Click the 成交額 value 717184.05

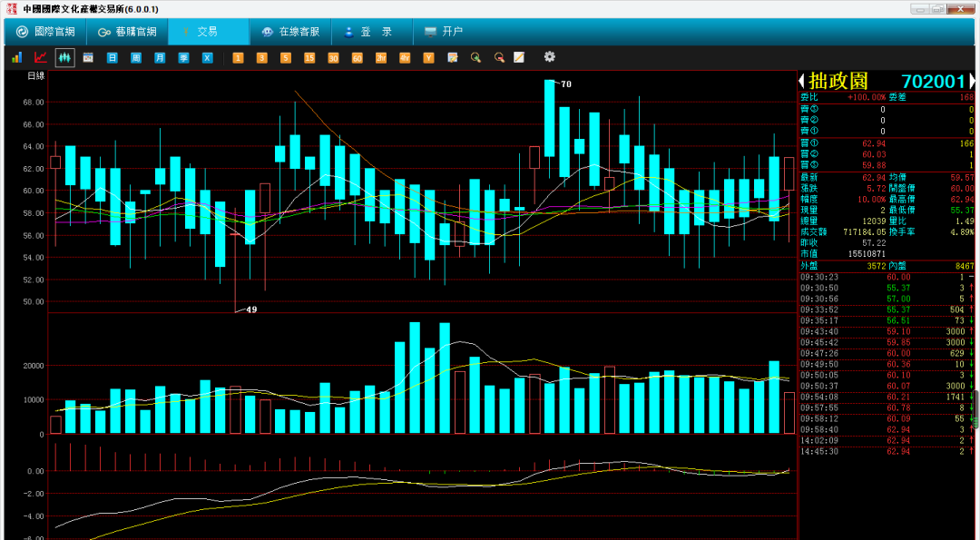click(863, 231)
